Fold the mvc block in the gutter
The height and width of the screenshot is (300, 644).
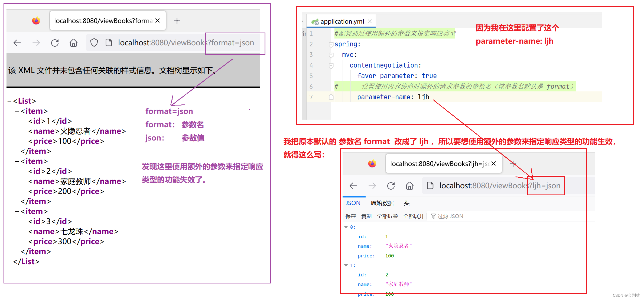point(331,55)
